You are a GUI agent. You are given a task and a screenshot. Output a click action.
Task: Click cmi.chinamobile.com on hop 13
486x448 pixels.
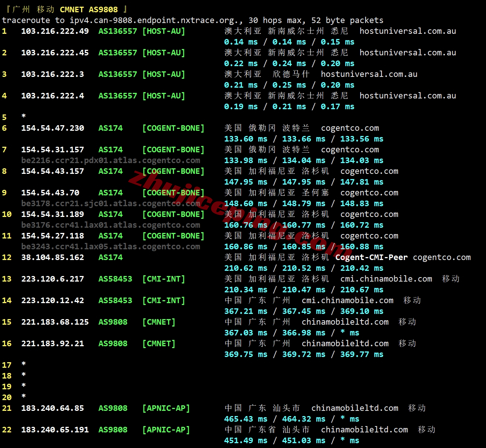pos(386,279)
